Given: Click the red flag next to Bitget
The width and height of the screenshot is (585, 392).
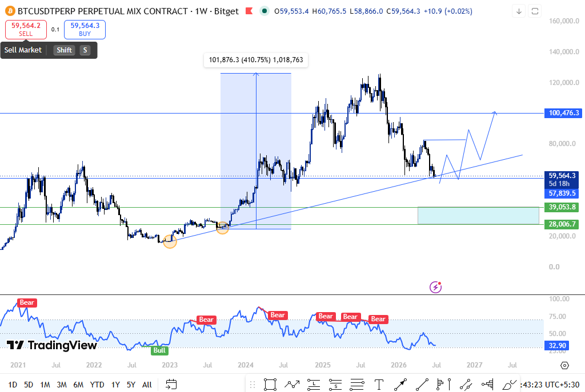Looking at the screenshot, I should click(249, 11).
